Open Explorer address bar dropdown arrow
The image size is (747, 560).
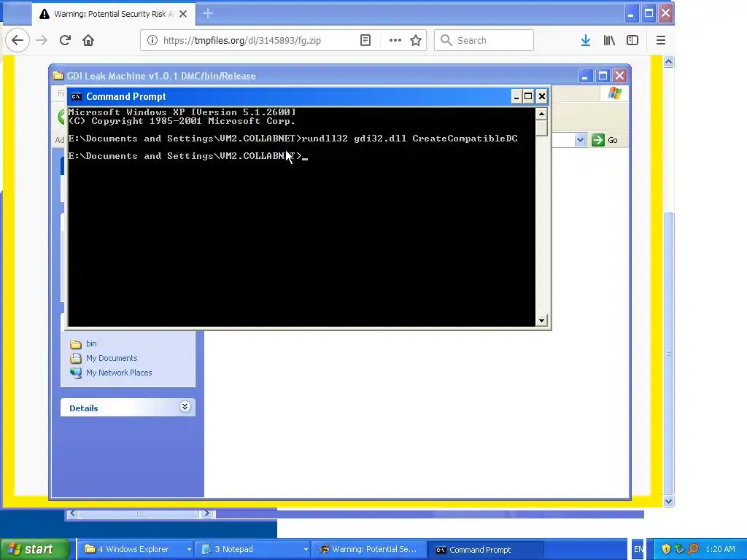pyautogui.click(x=580, y=140)
